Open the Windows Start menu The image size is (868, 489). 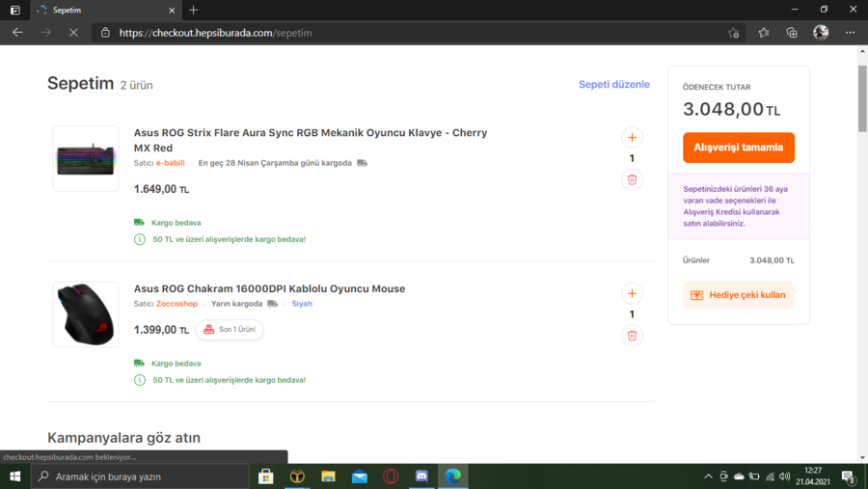click(14, 476)
